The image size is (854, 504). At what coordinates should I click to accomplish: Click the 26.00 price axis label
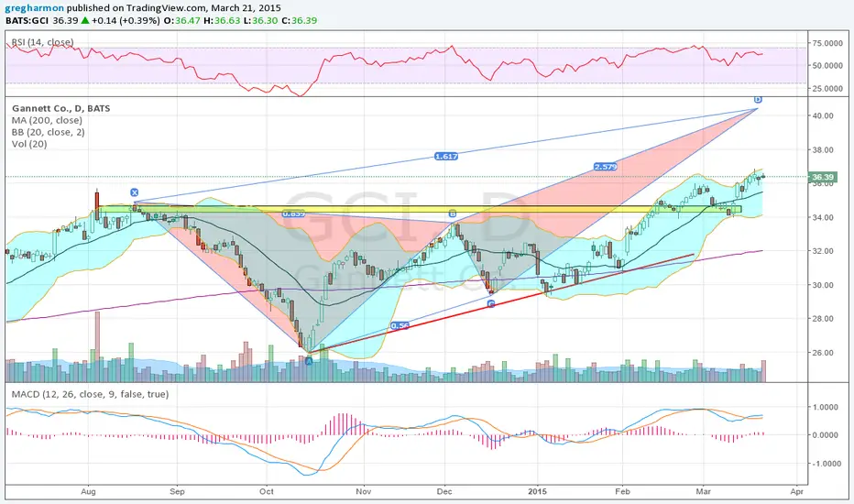click(x=822, y=353)
